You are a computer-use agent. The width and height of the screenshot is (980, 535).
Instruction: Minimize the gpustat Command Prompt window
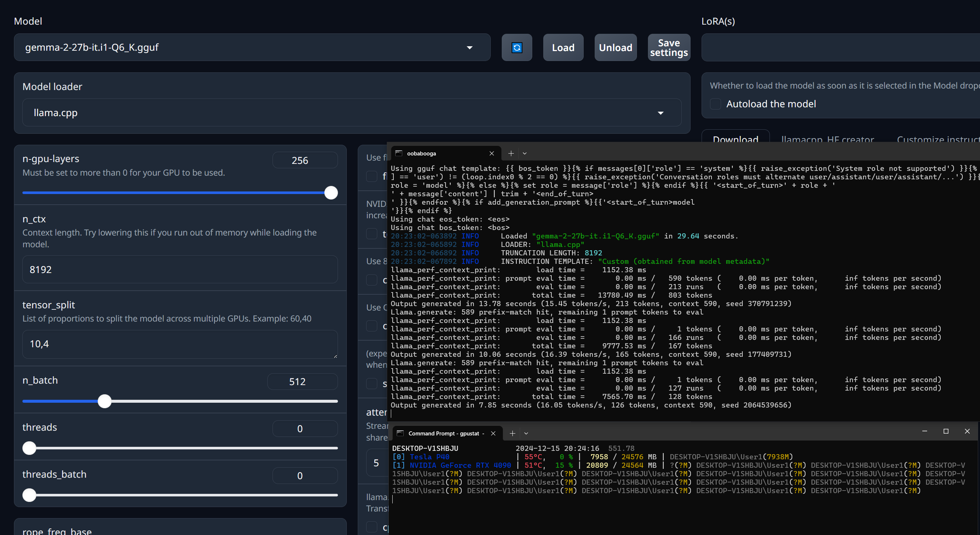[925, 431]
